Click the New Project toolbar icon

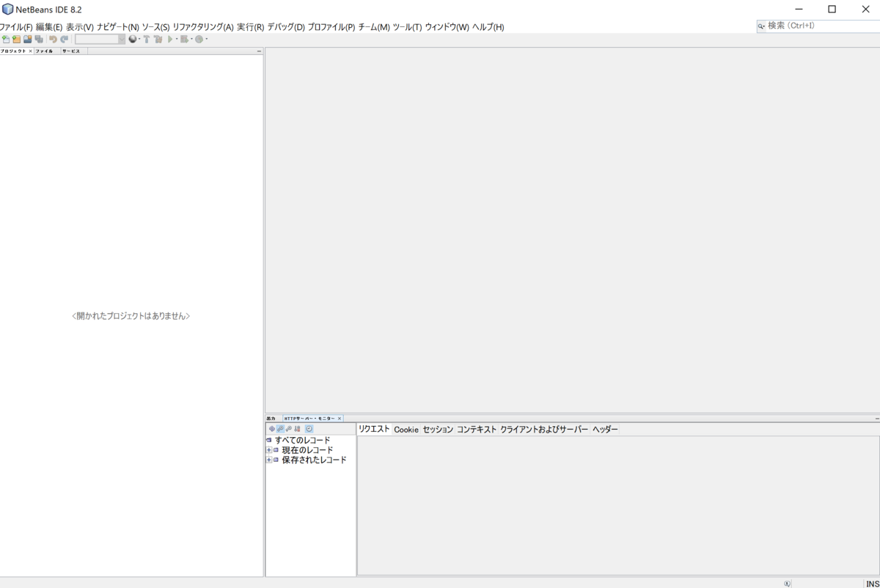click(16, 40)
